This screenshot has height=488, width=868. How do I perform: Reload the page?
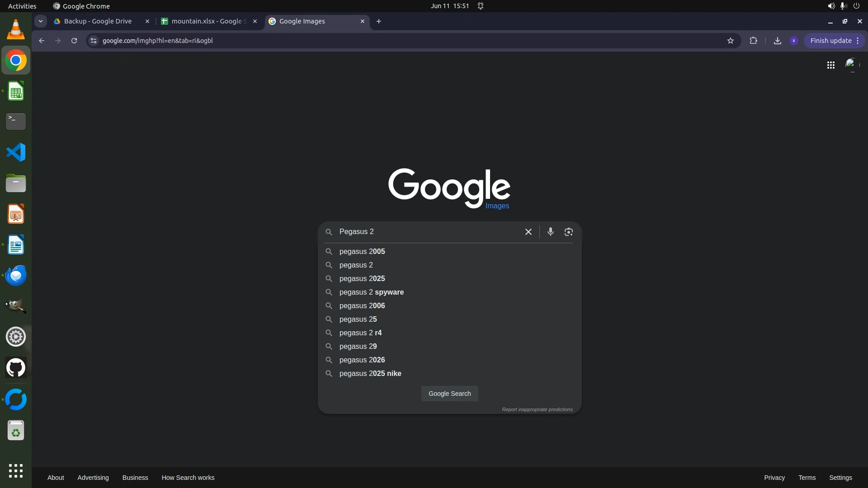click(74, 41)
